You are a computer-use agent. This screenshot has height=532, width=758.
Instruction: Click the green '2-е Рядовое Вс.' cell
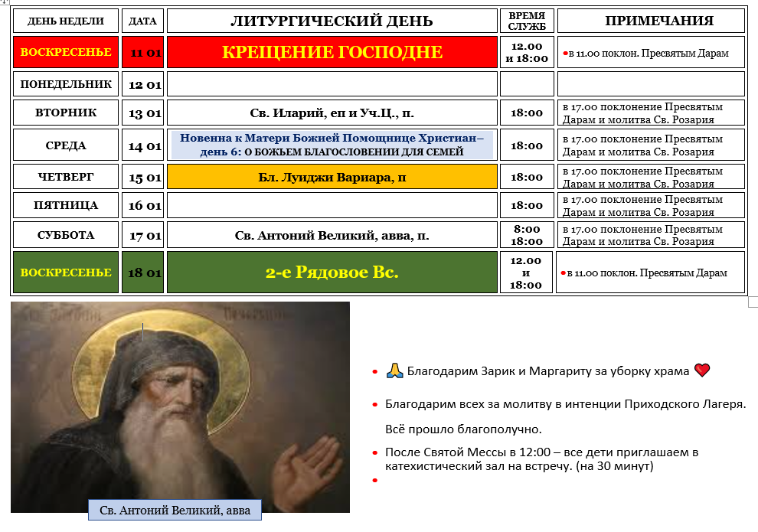(x=332, y=273)
